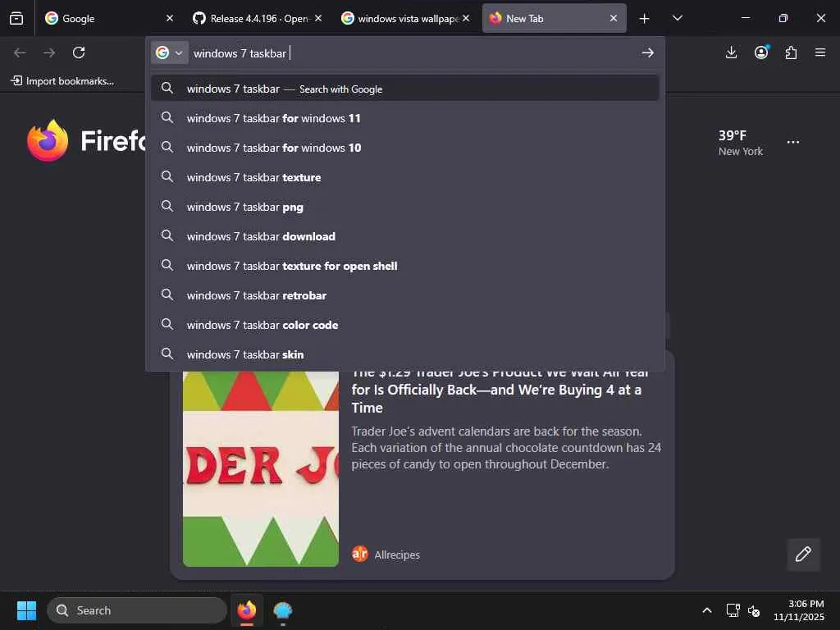Select the New Tab tab
Screen dimensions: 840x630
(x=555, y=18)
